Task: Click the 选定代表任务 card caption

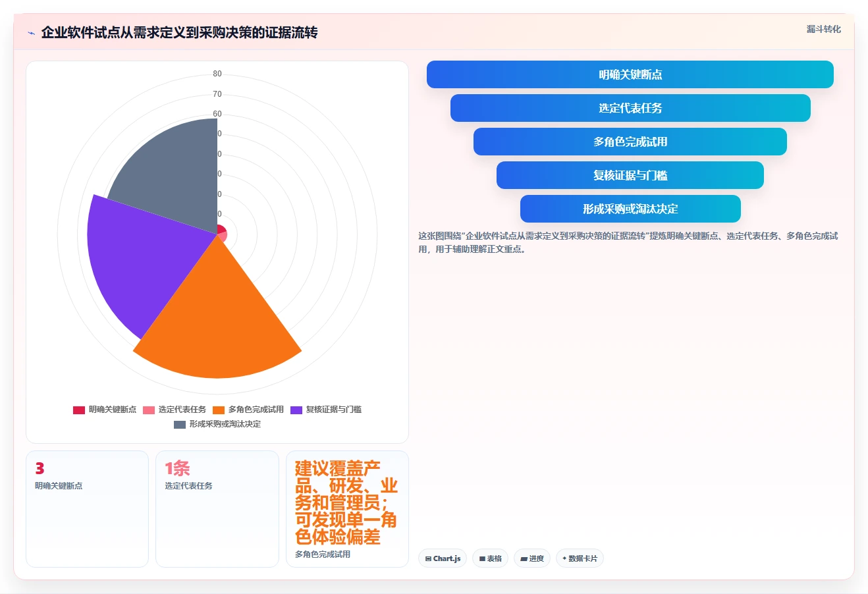Action: coord(188,486)
